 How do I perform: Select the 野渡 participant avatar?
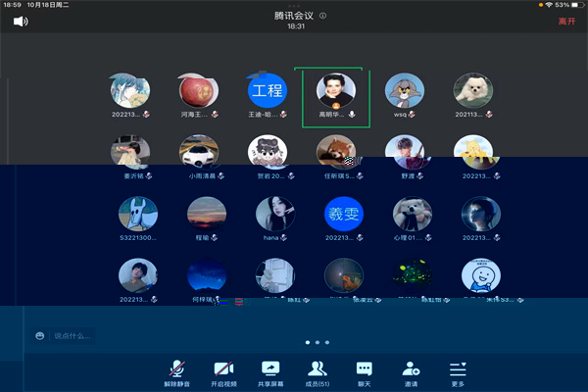tap(407, 152)
